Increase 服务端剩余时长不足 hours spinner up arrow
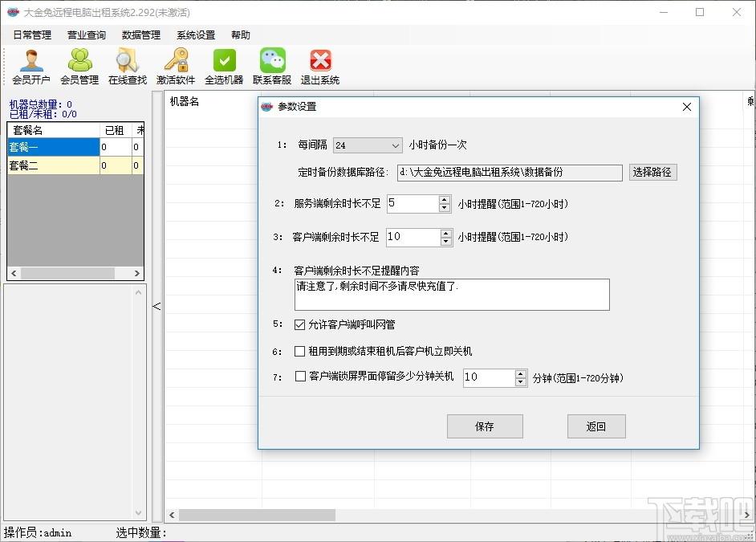 (x=445, y=200)
